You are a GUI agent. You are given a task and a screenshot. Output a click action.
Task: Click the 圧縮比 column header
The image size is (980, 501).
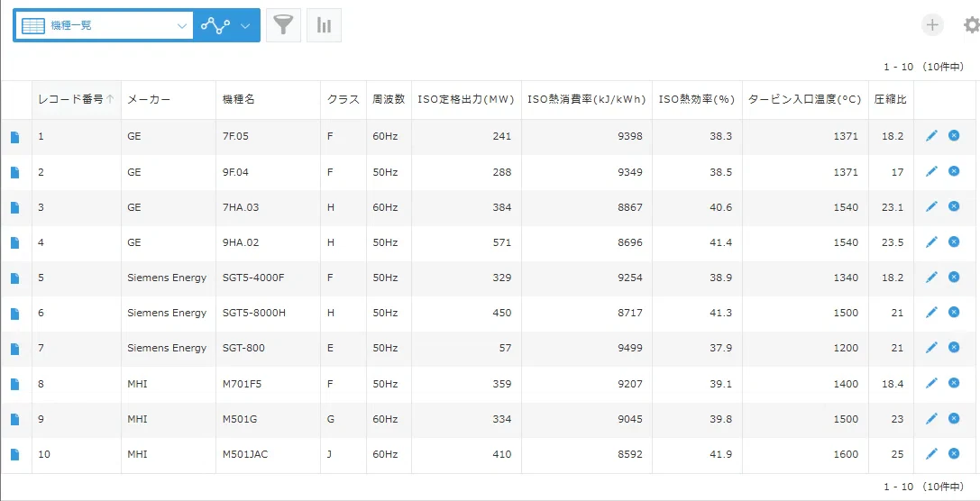891,99
